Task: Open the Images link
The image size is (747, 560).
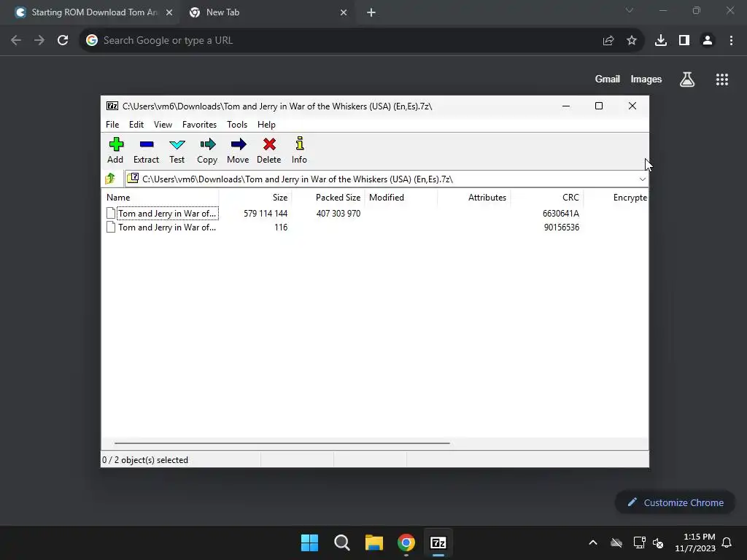Action: pos(646,79)
